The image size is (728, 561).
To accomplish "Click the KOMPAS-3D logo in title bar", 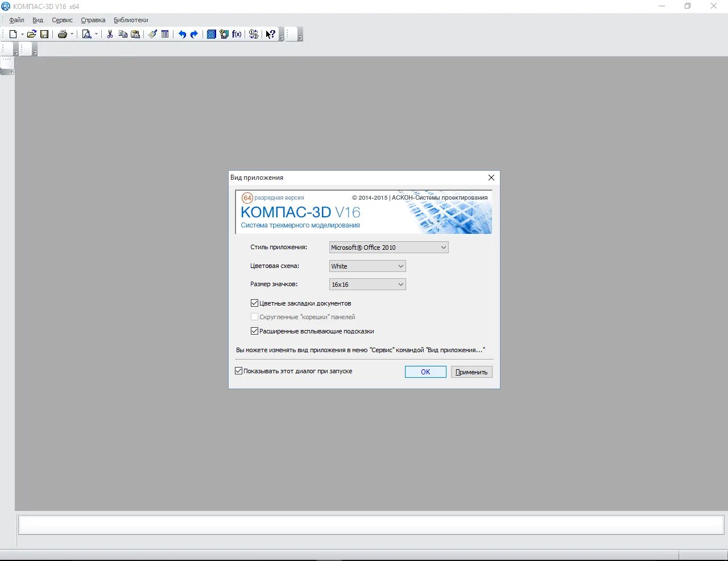I will pos(6,6).
